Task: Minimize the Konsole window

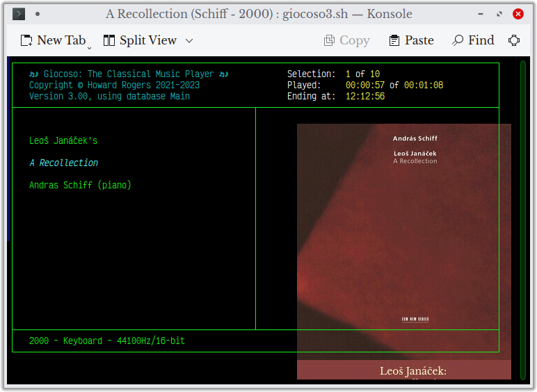Action: click(x=480, y=14)
